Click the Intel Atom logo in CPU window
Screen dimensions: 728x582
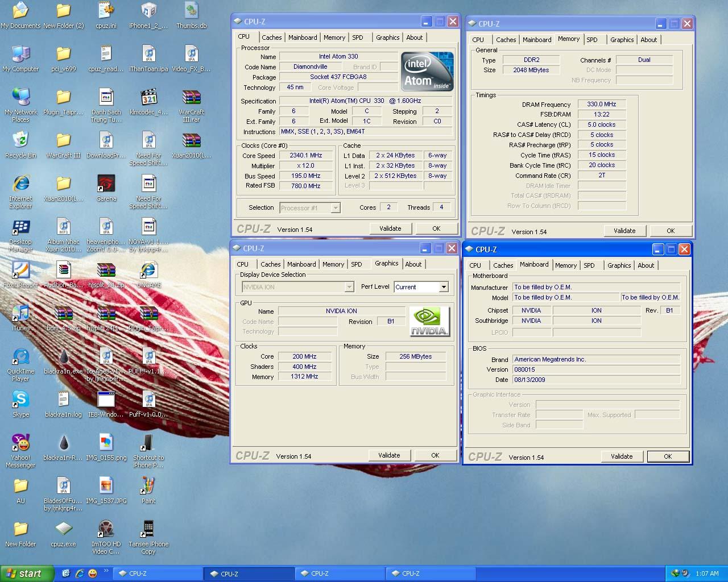pyautogui.click(x=427, y=71)
